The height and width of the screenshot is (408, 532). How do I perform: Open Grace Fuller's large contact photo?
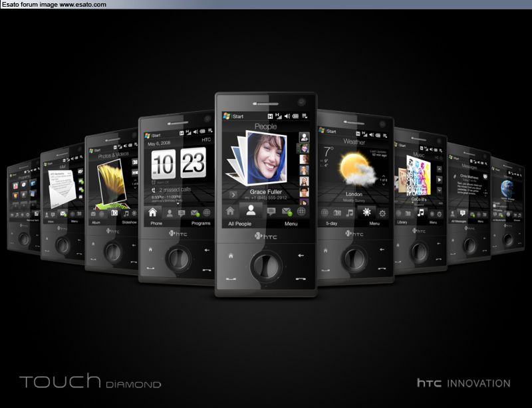click(x=267, y=159)
